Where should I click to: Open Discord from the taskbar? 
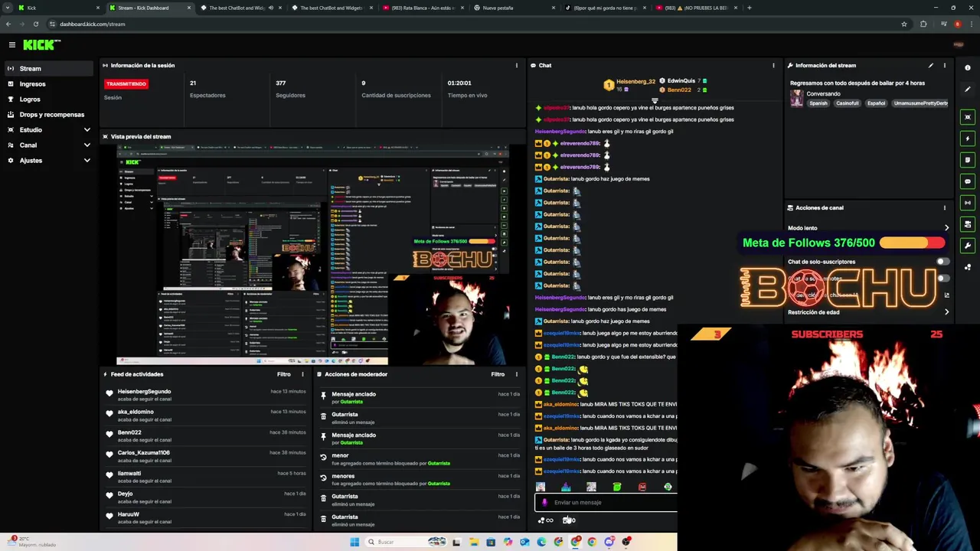click(x=609, y=542)
